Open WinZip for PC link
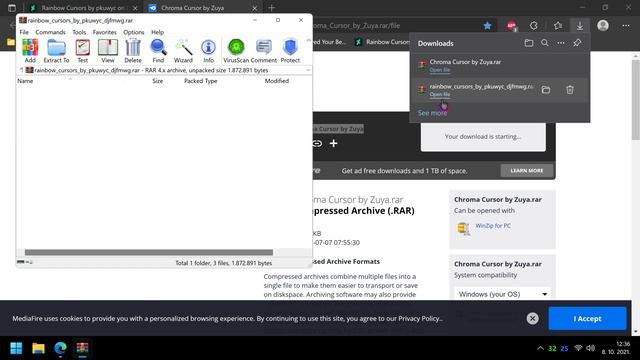Viewport: 640px width, 360px height. point(493,226)
